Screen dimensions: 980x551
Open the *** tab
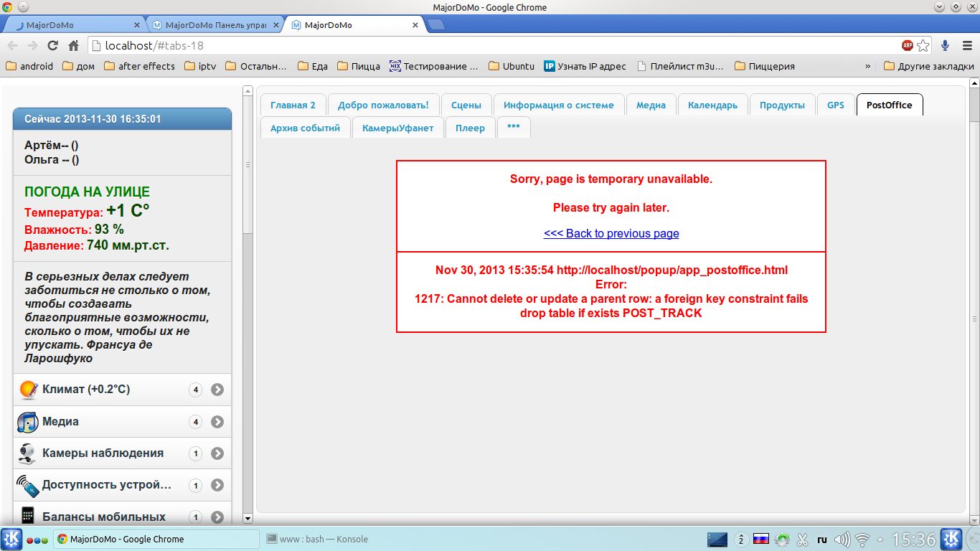(514, 128)
